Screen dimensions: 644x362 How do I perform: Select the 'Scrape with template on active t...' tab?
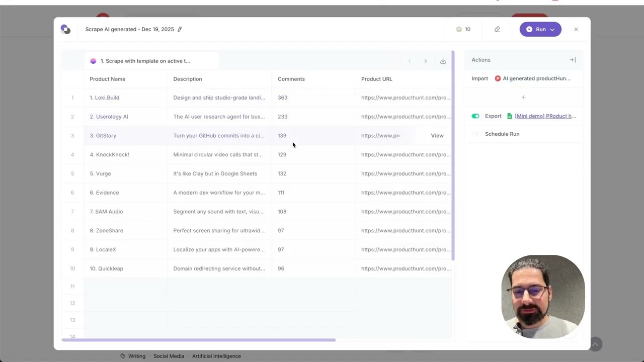tap(151, 61)
